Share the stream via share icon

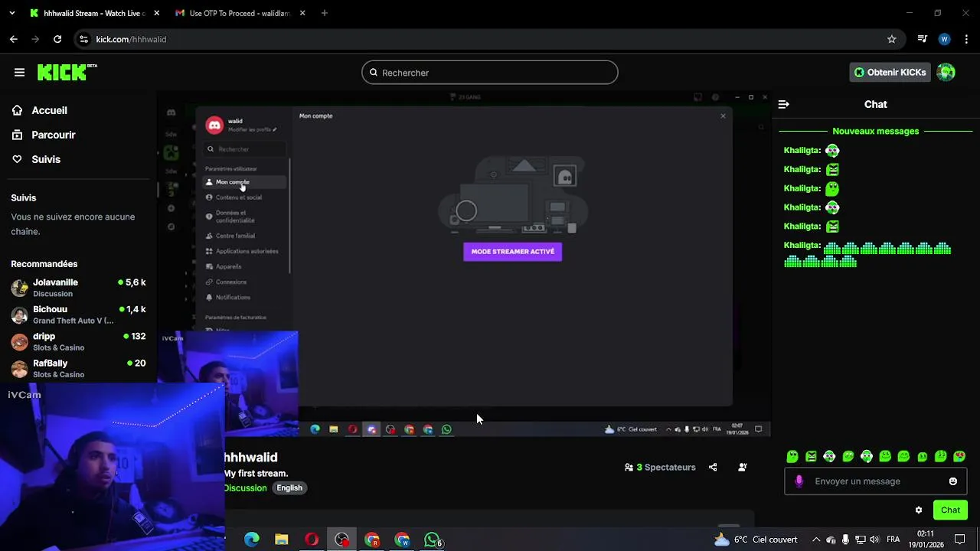713,467
